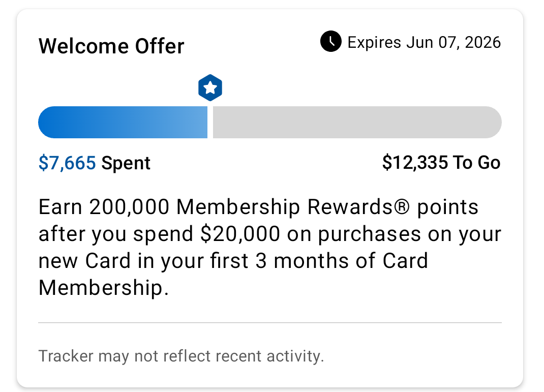Click the tracker disclaimer text at bottom
544x392 pixels.
tap(181, 356)
